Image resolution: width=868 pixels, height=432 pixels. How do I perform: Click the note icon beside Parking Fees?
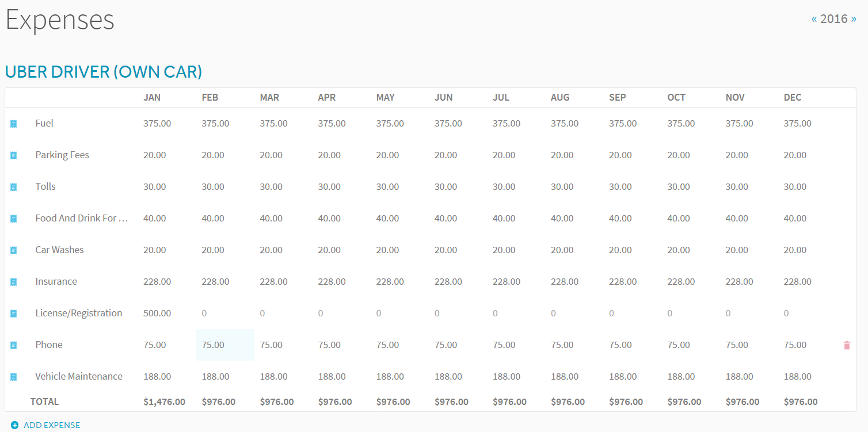14,155
